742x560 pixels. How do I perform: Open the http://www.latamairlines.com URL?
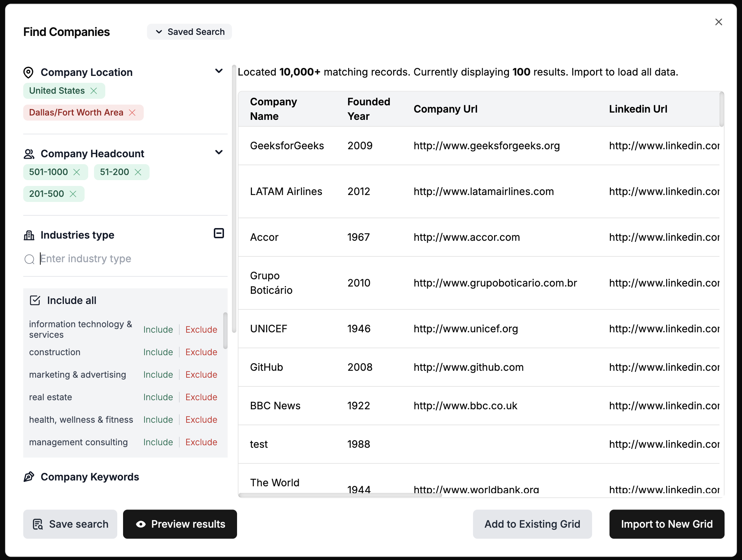click(x=484, y=191)
